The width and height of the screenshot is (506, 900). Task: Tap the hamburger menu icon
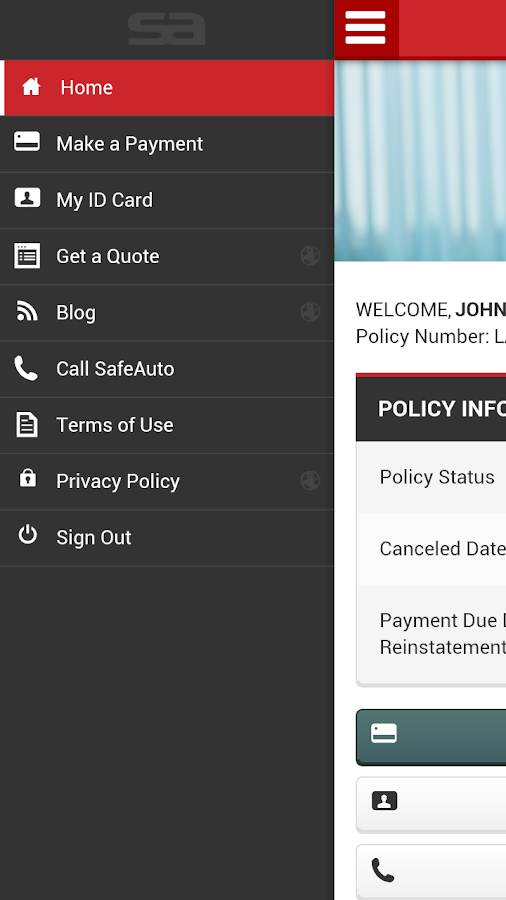366,28
